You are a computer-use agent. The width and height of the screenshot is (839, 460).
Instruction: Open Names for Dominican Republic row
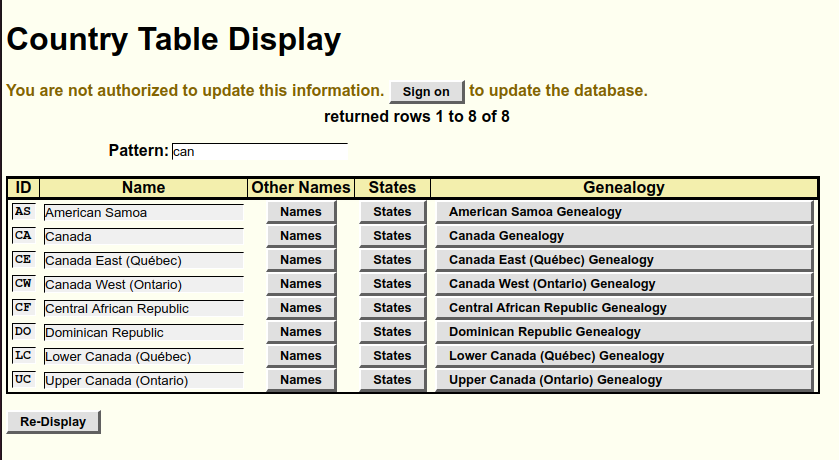click(301, 332)
